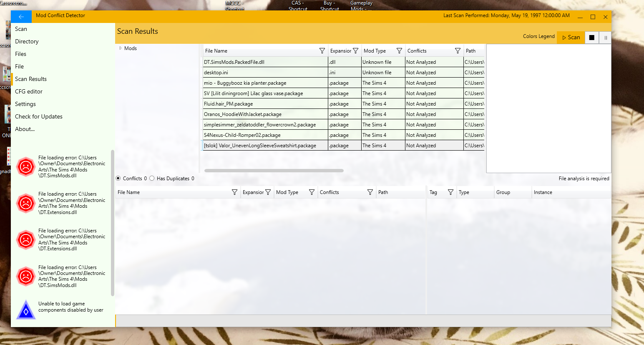The width and height of the screenshot is (644, 345).
Task: Click filter icon beside Tag column
Action: (450, 192)
